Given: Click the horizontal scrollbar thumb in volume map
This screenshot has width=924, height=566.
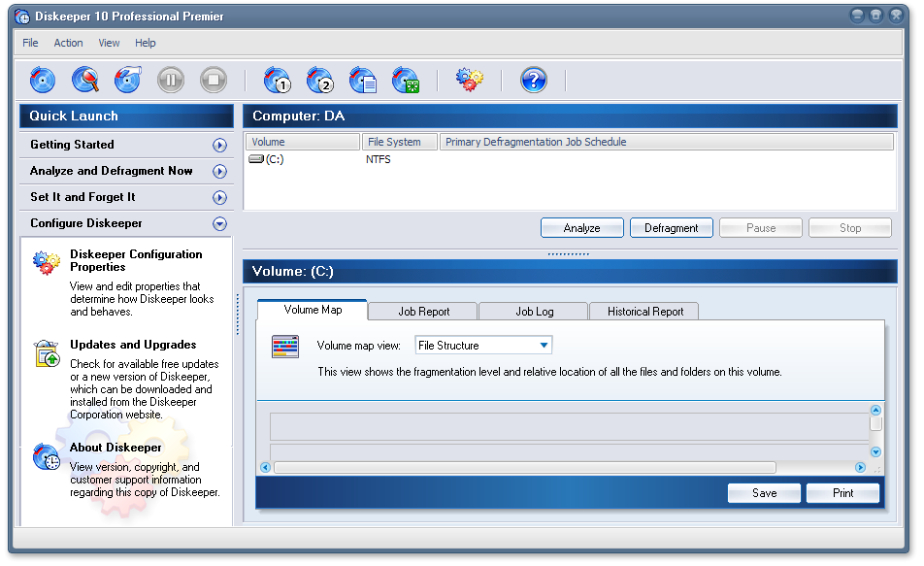Looking at the screenshot, I should (524, 468).
